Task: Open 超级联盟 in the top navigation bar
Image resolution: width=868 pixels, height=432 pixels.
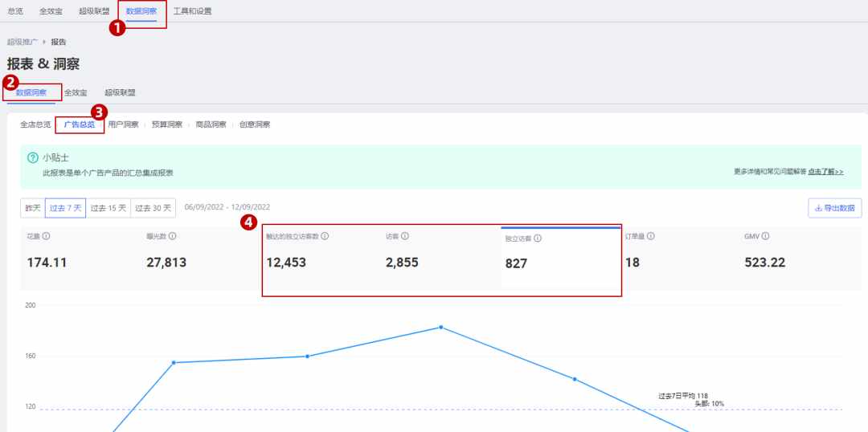Action: pyautogui.click(x=94, y=11)
